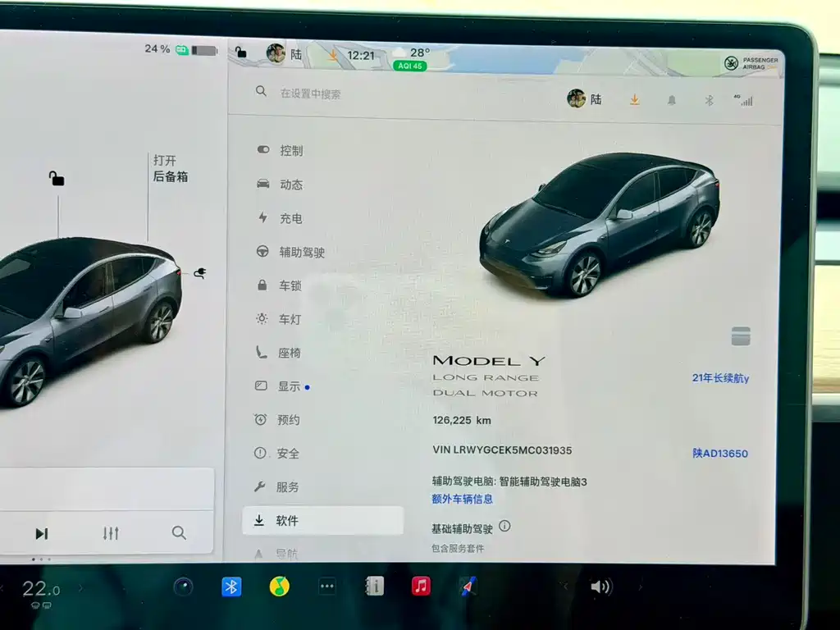
Task: Tap the unlocked padlock in top status bar
Action: click(240, 52)
